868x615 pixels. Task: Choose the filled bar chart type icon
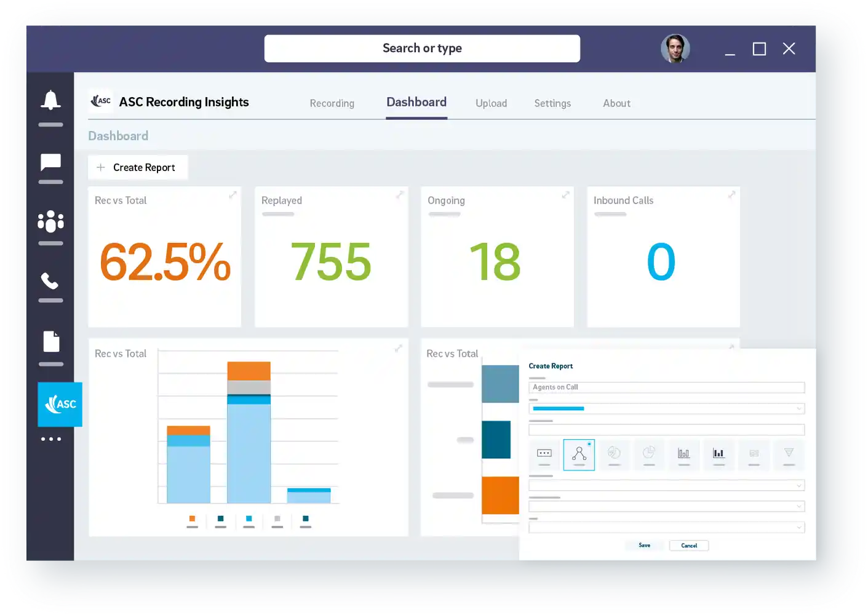(719, 454)
